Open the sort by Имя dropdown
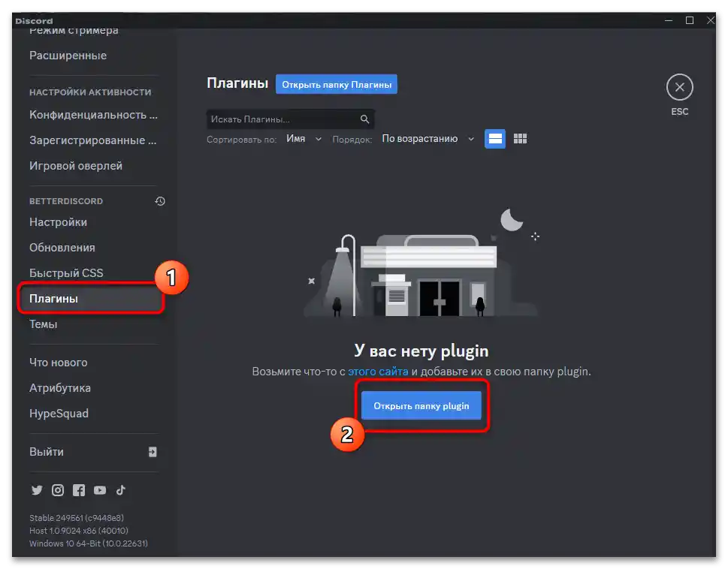728x569 pixels. point(304,139)
